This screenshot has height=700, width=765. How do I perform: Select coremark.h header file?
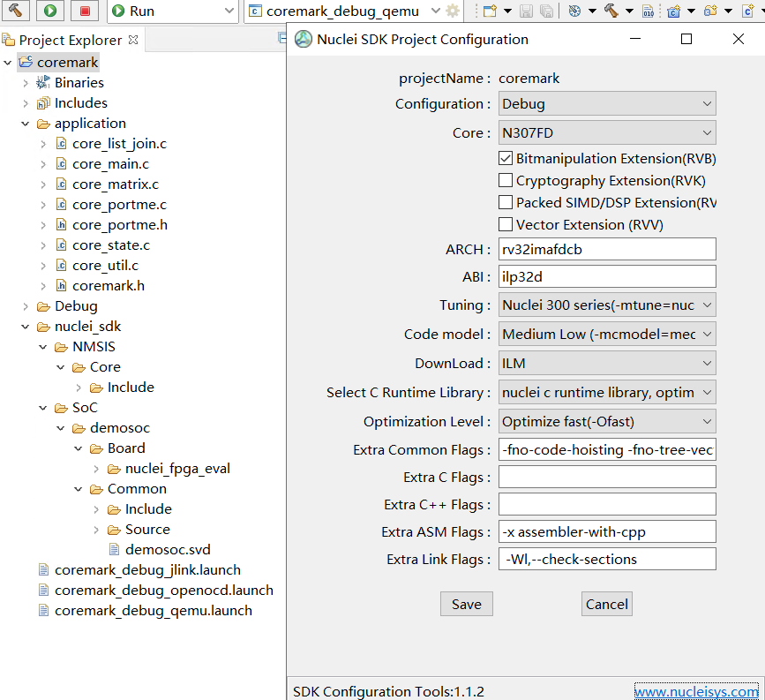coord(109,286)
